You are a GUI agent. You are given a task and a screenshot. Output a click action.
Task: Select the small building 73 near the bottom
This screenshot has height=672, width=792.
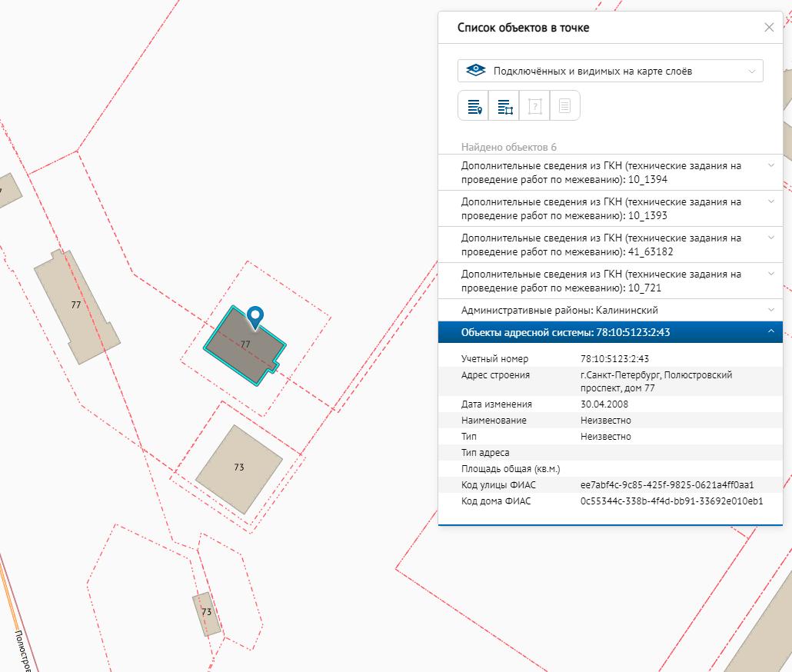point(207,614)
